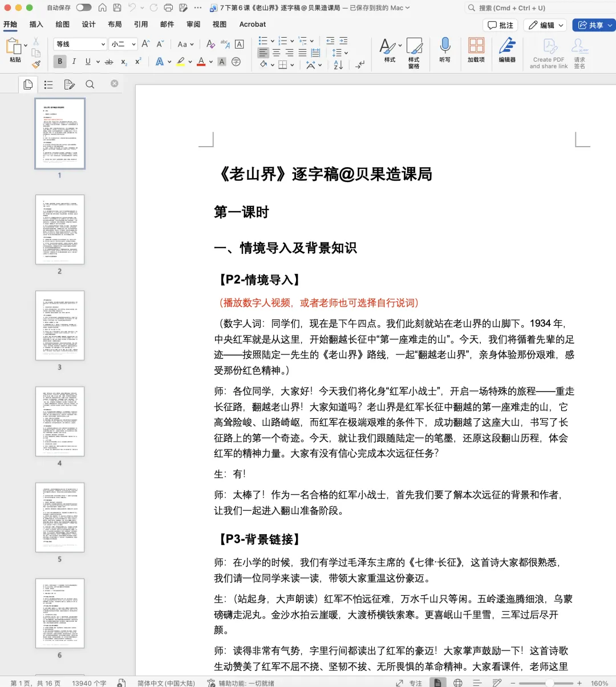Switch to web layout view in status bar
The height and width of the screenshot is (687, 616).
click(457, 682)
